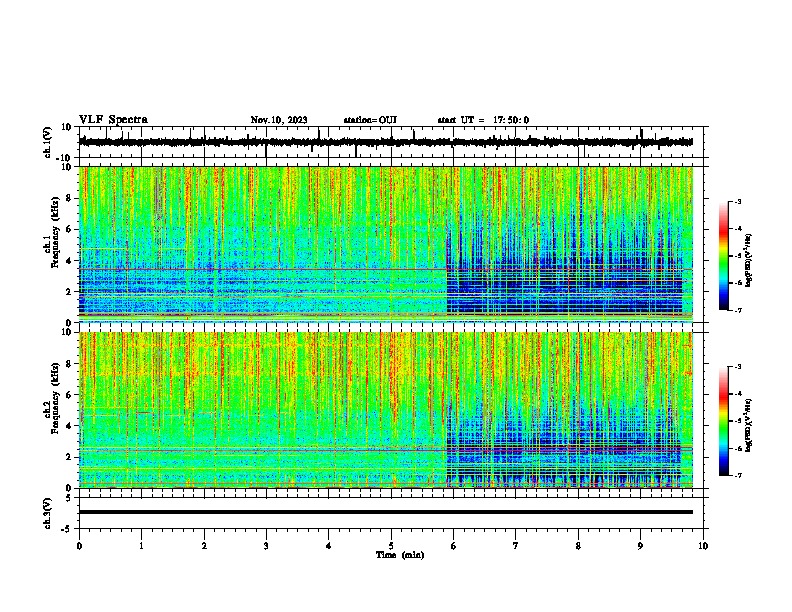Click the time axis tick '0'
This screenshot has height=612, width=792.
coord(79,546)
